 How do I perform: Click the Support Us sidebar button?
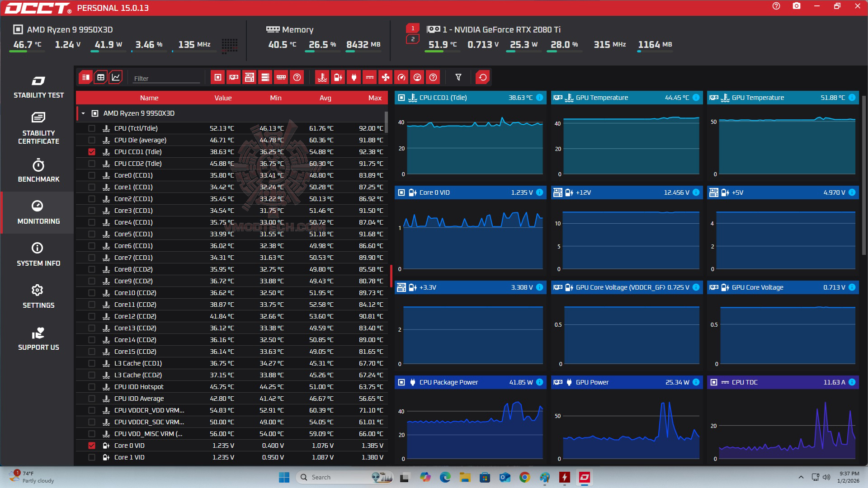tap(38, 339)
